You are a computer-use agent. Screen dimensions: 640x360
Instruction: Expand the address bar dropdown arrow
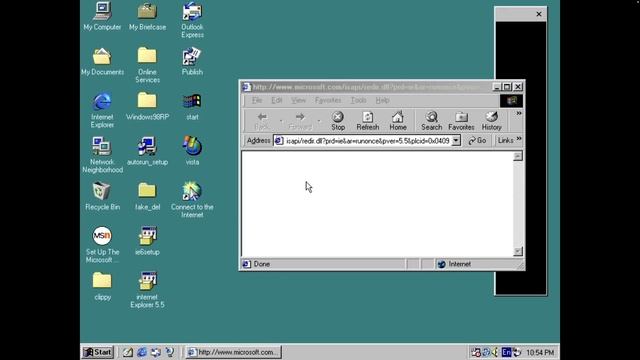pos(456,141)
